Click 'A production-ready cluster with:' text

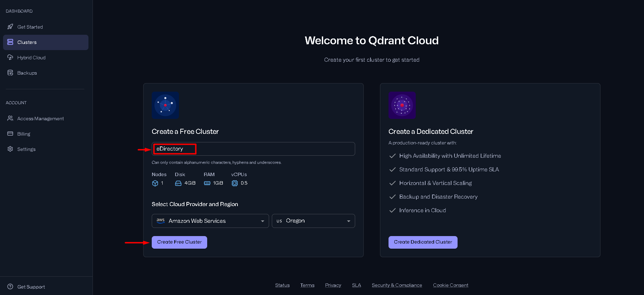(x=423, y=143)
